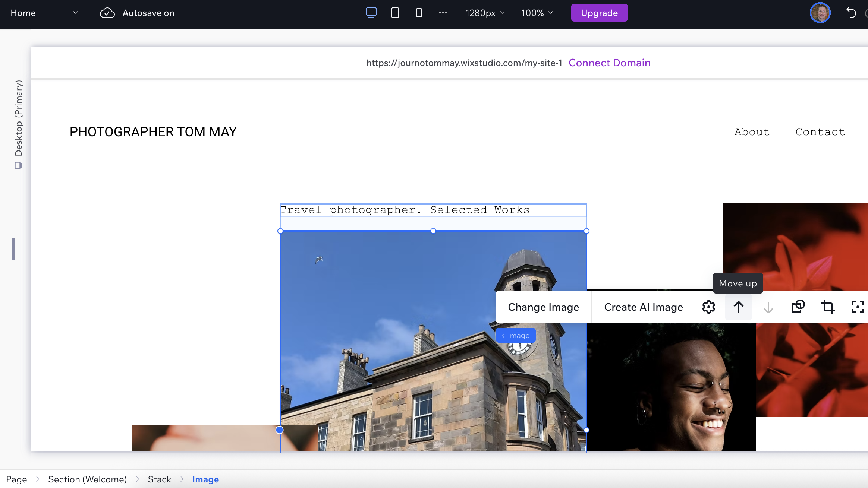
Task: Open more breakpoints options menu
Action: [x=443, y=13]
